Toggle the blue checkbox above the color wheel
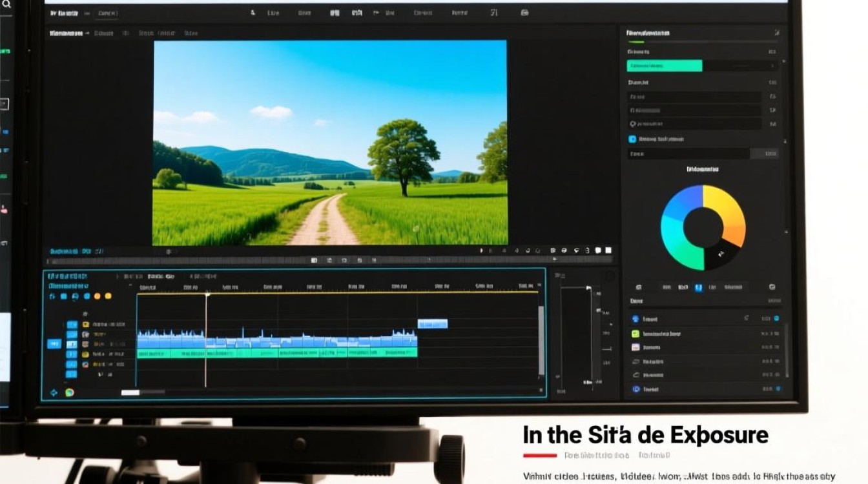868x484 pixels. (632, 139)
